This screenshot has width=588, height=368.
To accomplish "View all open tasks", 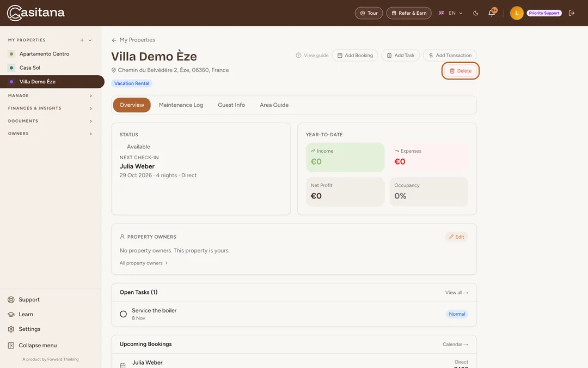I will point(456,293).
